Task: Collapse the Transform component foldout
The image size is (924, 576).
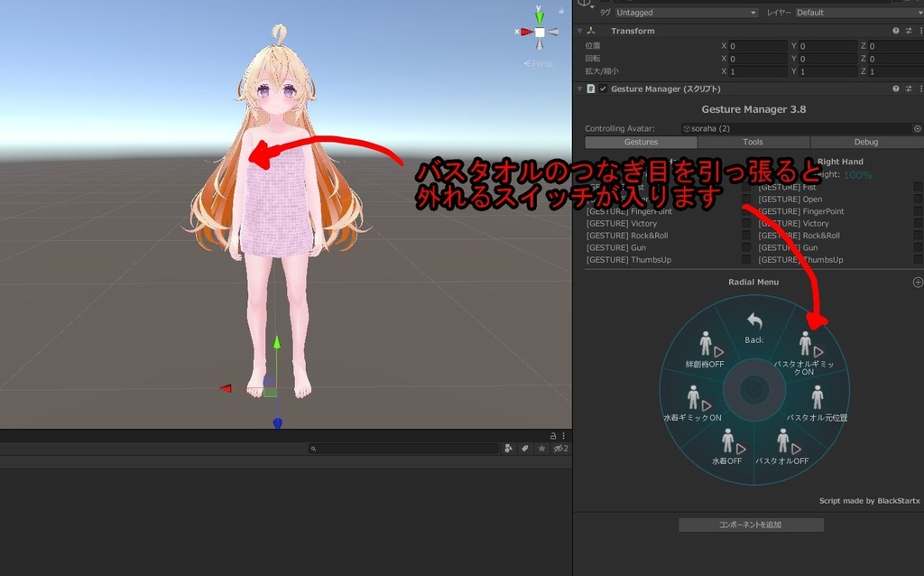Action: tap(578, 30)
